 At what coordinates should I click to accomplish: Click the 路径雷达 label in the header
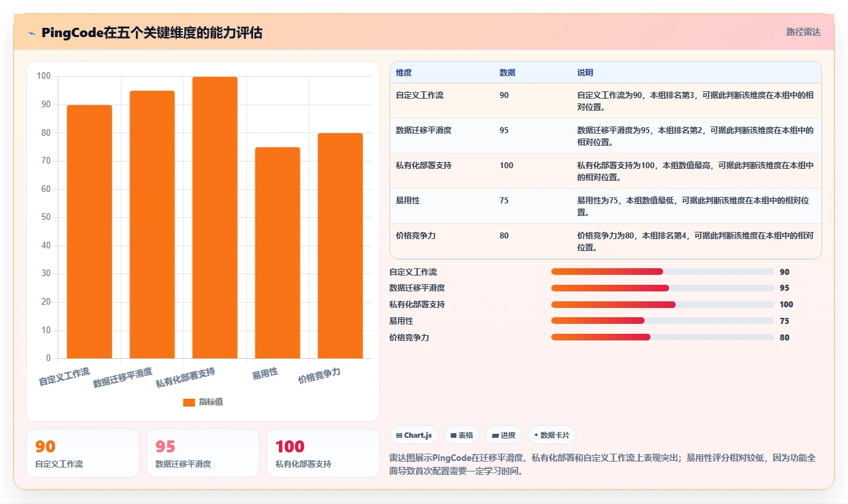click(803, 32)
